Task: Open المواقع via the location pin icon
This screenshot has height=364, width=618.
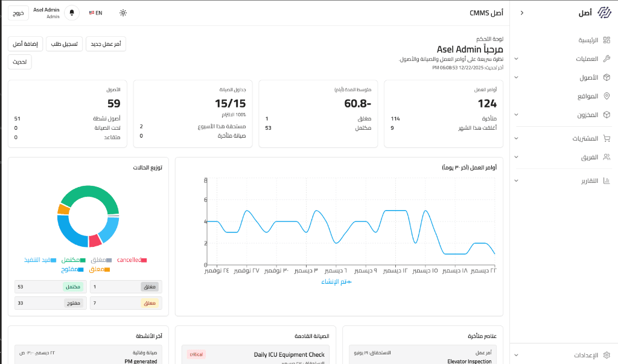Action: pos(607,95)
